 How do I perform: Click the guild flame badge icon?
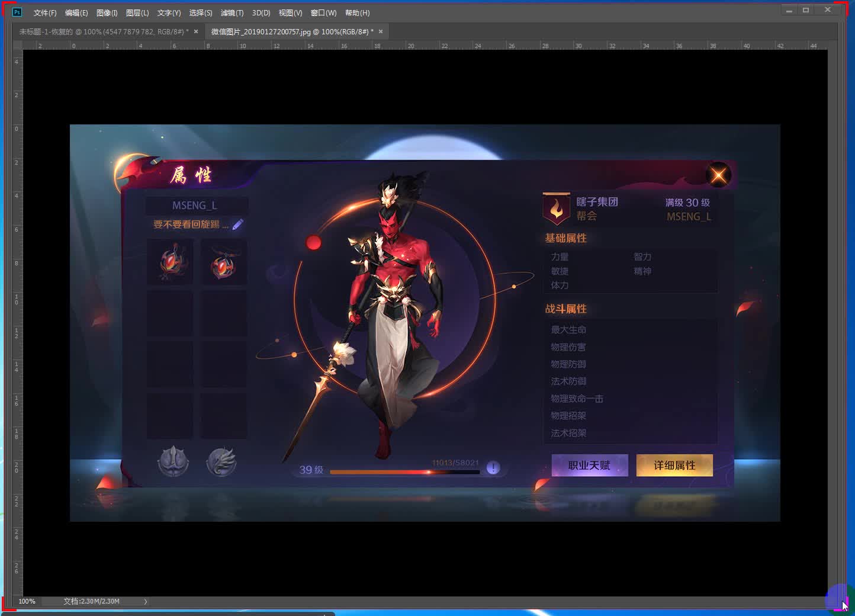coord(557,208)
